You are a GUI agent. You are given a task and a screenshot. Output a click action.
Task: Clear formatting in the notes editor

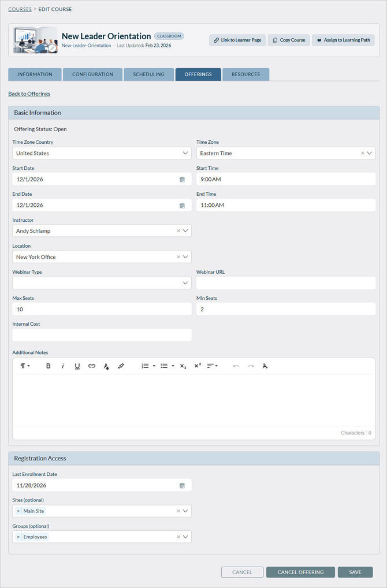[x=265, y=366]
